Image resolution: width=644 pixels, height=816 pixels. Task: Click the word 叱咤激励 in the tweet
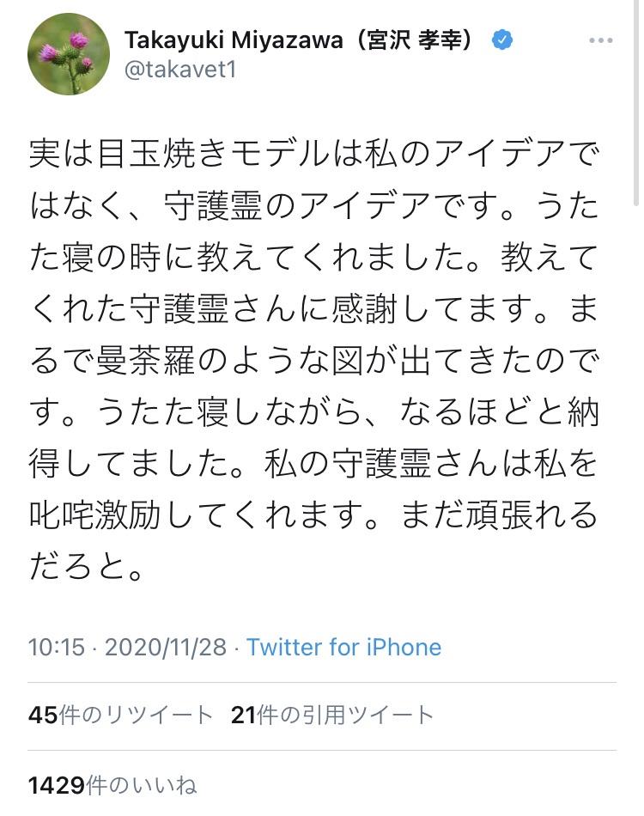point(102,515)
